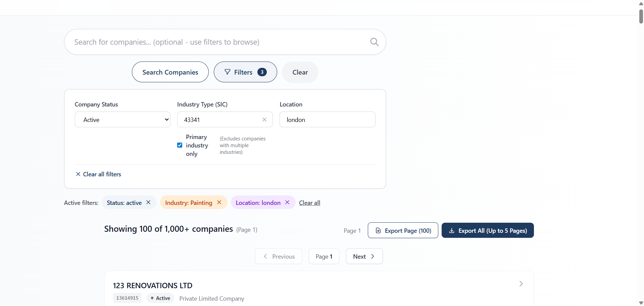Screen dimensions: 644x306
Task: Remove the Status: active filter chip
Action: tap(148, 202)
